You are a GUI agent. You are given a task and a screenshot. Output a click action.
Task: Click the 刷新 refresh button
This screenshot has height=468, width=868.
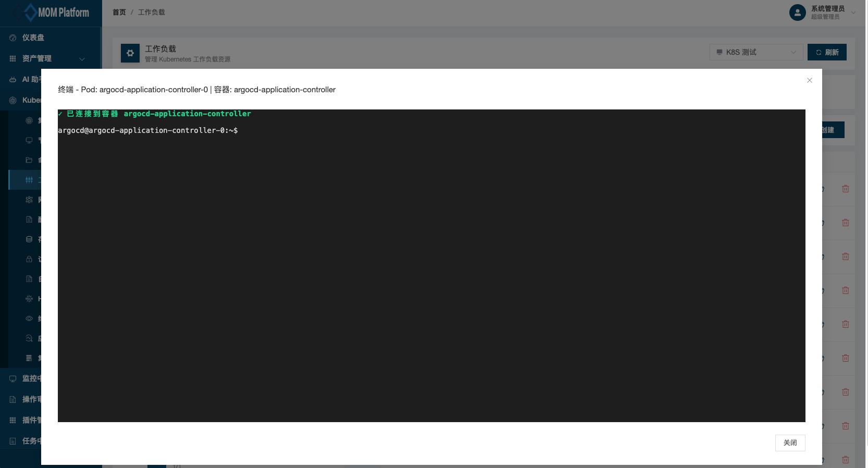point(827,52)
